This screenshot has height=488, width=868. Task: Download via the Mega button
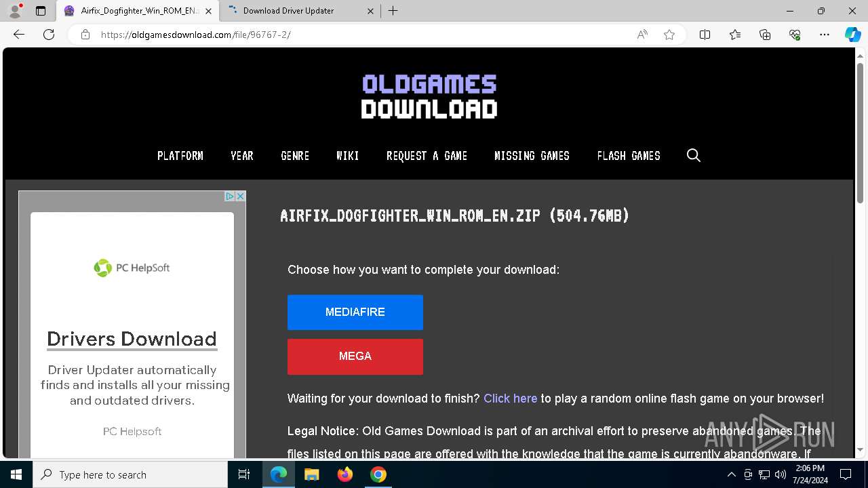tap(355, 357)
